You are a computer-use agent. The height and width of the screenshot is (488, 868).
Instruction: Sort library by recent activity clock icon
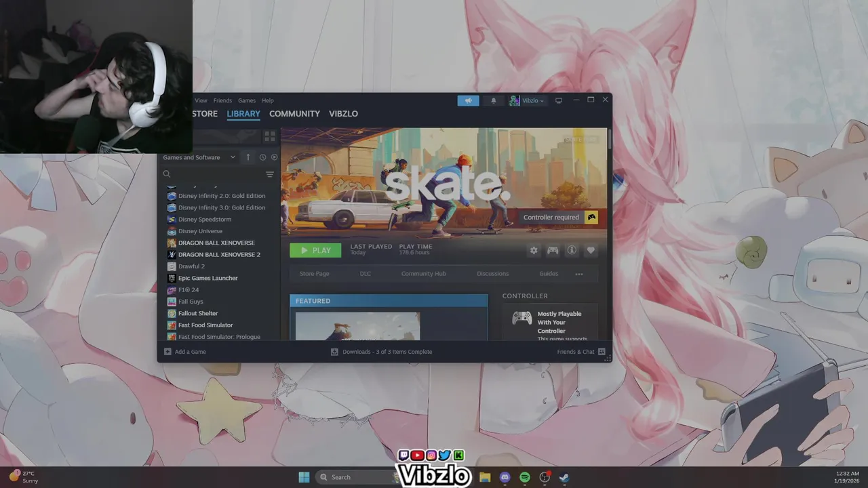click(x=263, y=157)
